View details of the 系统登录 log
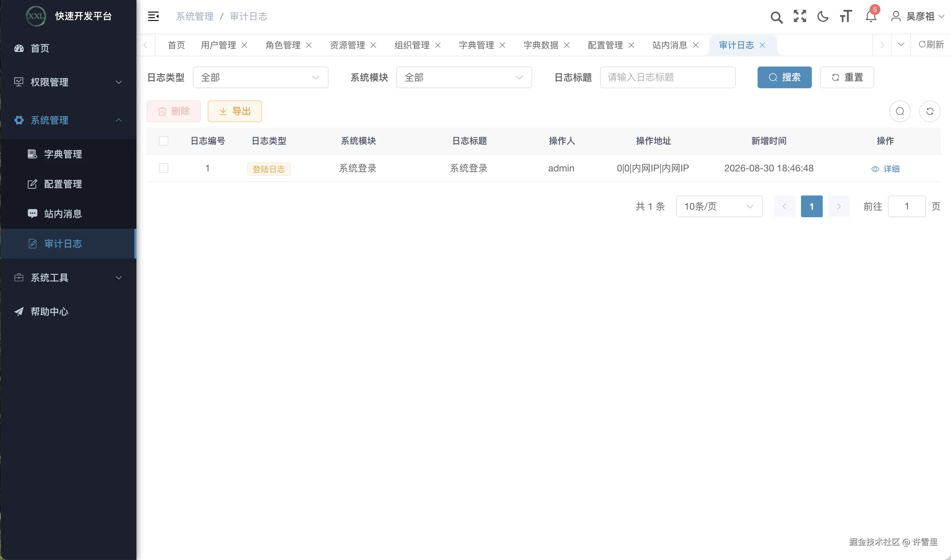951x560 pixels. (885, 169)
